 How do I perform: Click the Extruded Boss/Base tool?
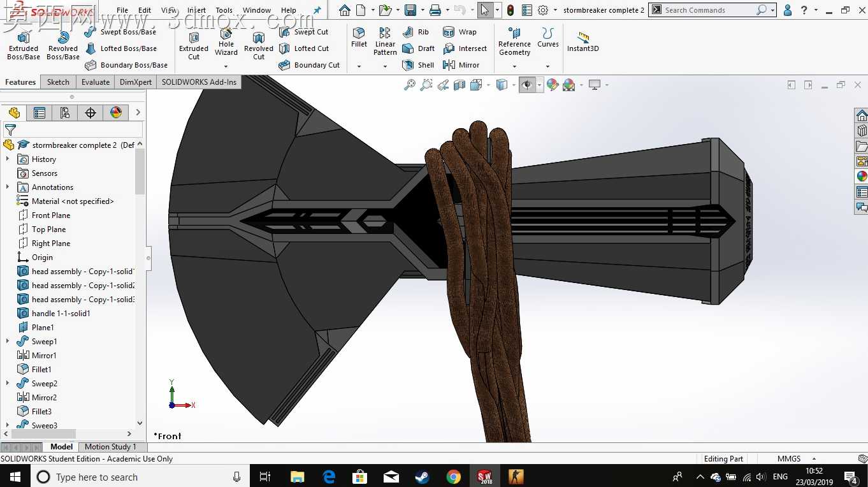pos(24,45)
